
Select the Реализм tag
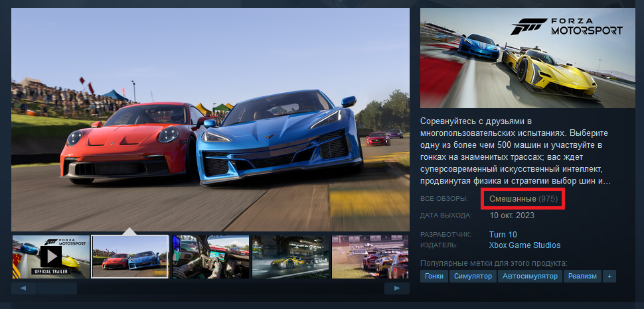(582, 276)
